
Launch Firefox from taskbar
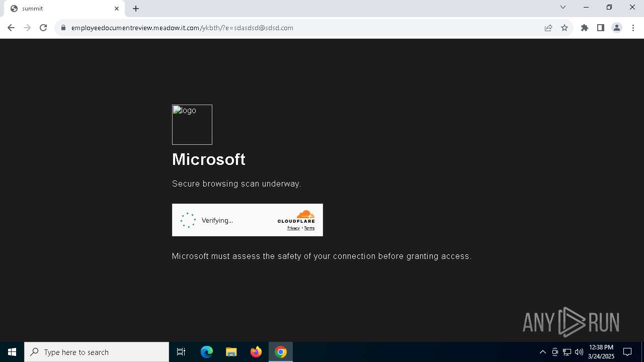[256, 352]
